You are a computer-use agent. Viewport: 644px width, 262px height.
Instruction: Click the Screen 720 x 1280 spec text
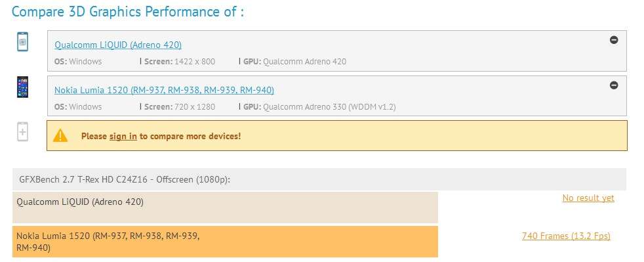[x=180, y=107]
